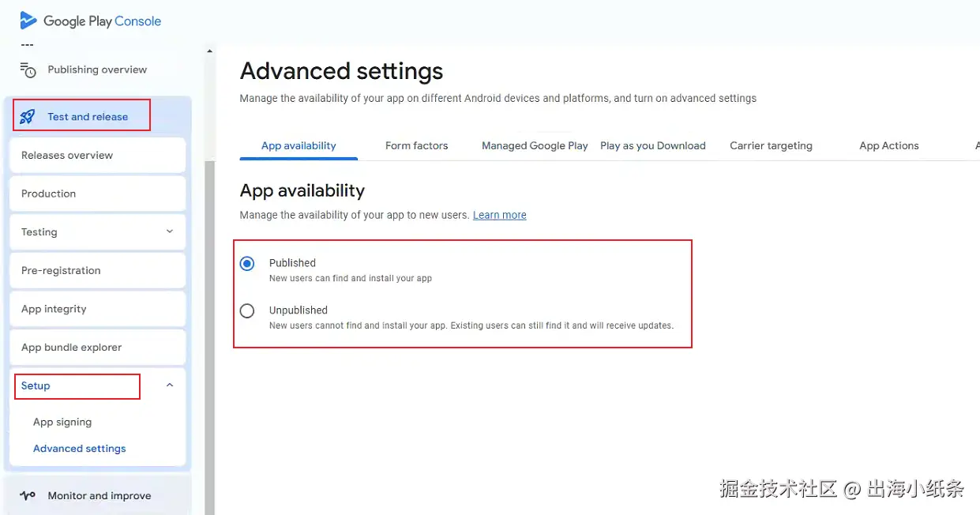
Task: Open App signing under Setup
Action: tap(62, 422)
